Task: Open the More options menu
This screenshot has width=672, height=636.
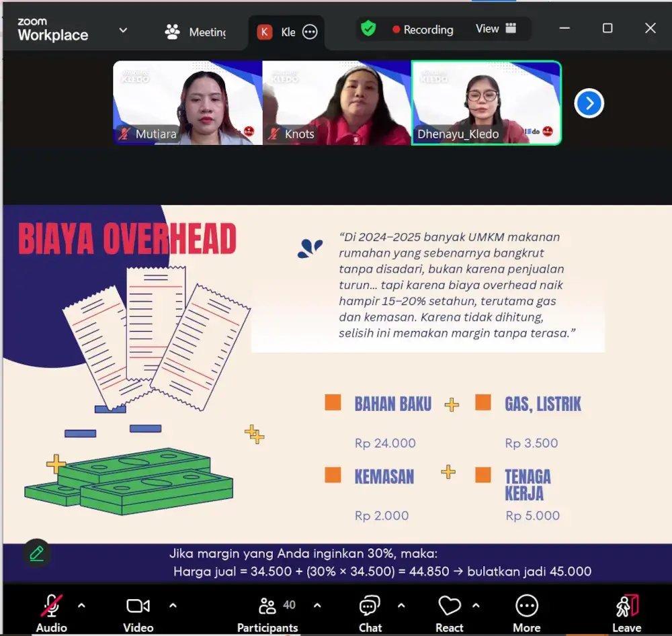Action: point(526,614)
